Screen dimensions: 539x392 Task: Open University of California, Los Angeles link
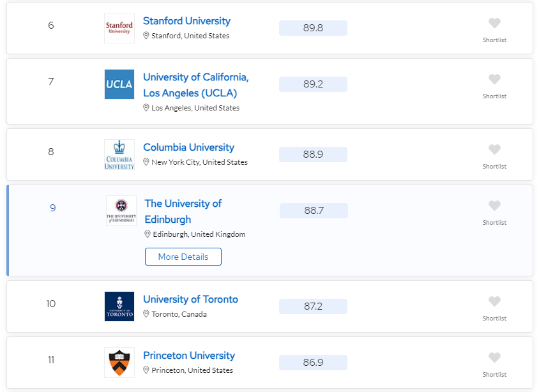[x=196, y=85]
